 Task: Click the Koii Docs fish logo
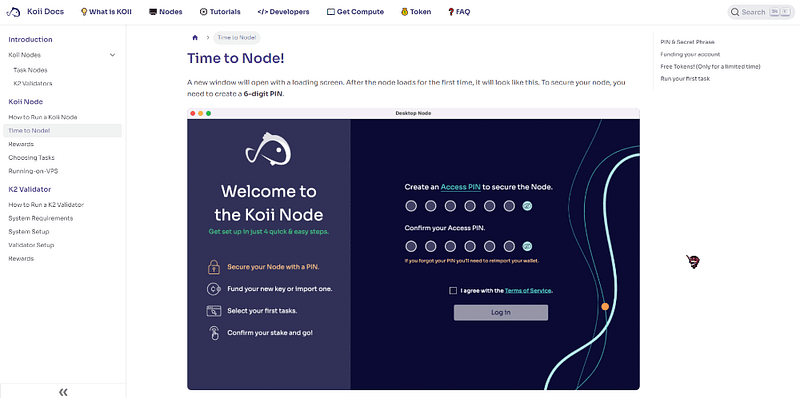point(13,12)
